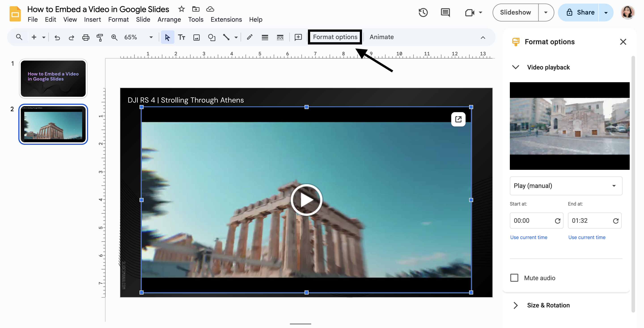Insert an image from toolbar
Screen dimensions: 644x328
point(197,38)
